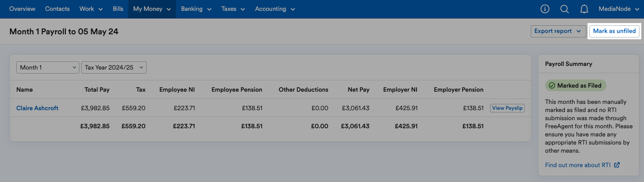Click the Mark as unfiled button
The width and height of the screenshot is (644, 182).
(x=614, y=31)
